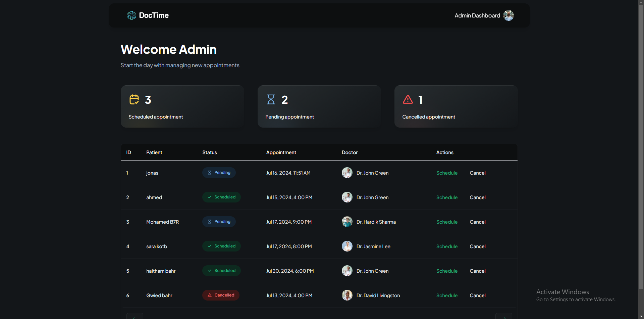The image size is (644, 319).
Task: Click patient name haitham bahr
Action: click(161, 271)
